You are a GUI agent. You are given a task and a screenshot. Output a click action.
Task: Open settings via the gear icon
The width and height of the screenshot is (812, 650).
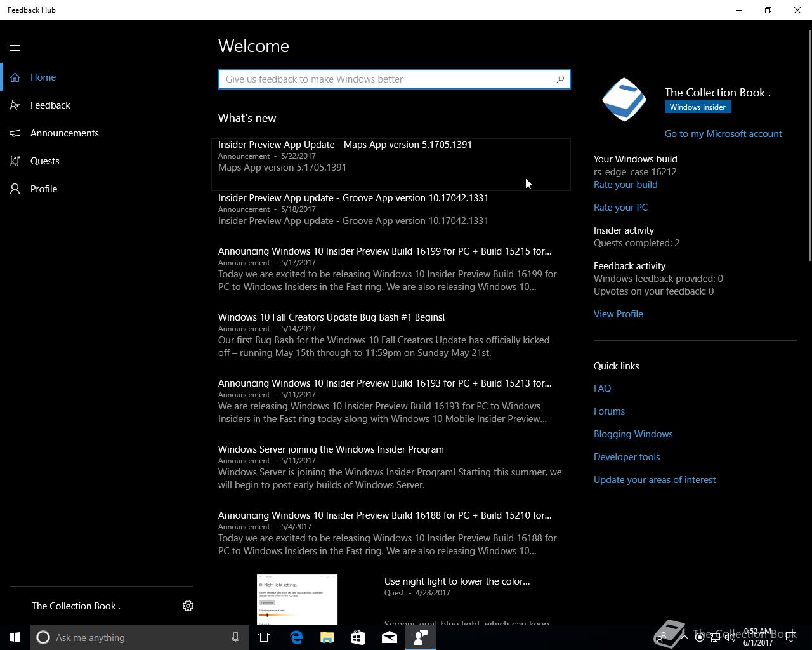coord(188,606)
